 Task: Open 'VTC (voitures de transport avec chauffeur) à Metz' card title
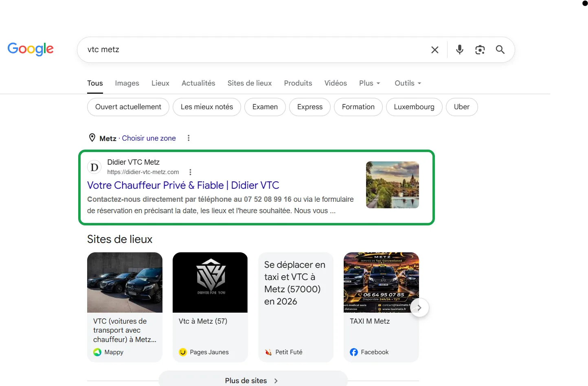coord(125,330)
